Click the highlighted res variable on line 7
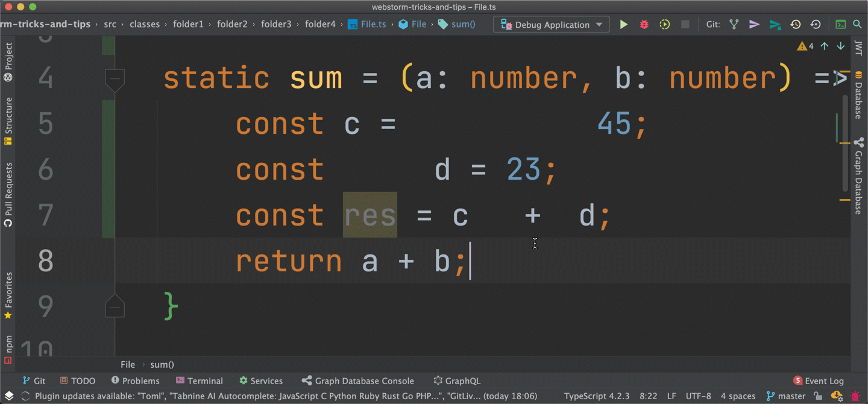The image size is (868, 404). point(370,215)
